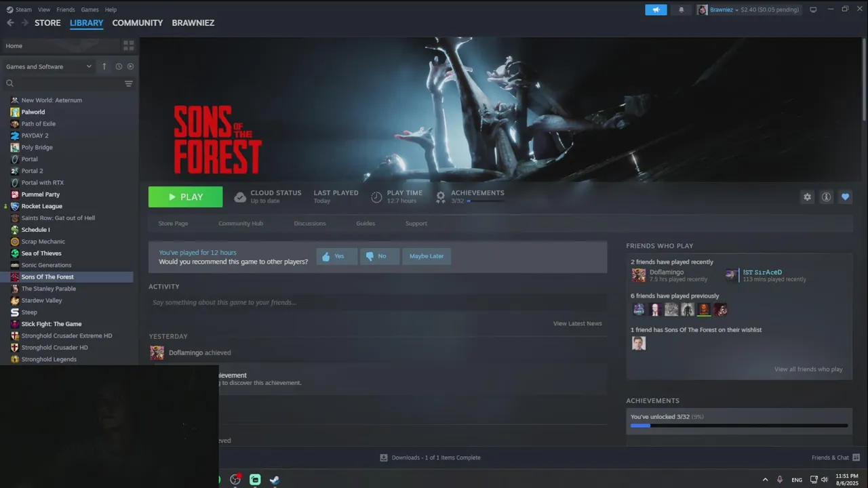Open the Store Page link
868x488 pixels.
[x=173, y=223]
